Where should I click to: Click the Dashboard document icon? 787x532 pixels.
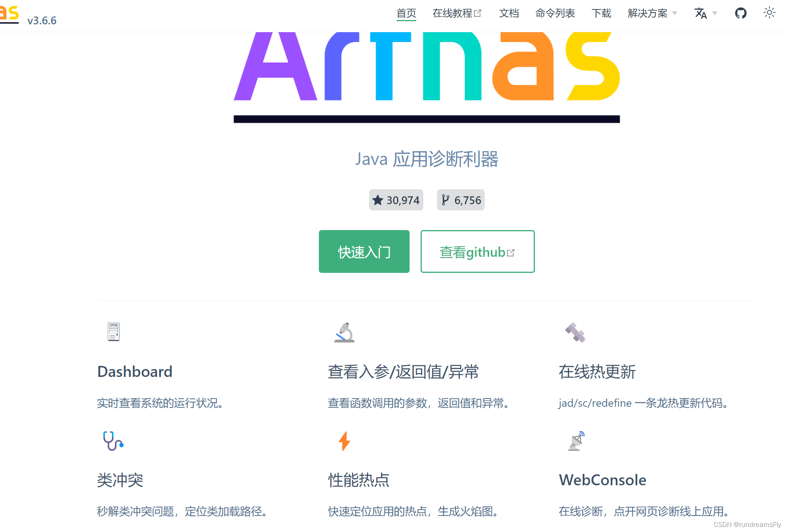coord(113,332)
